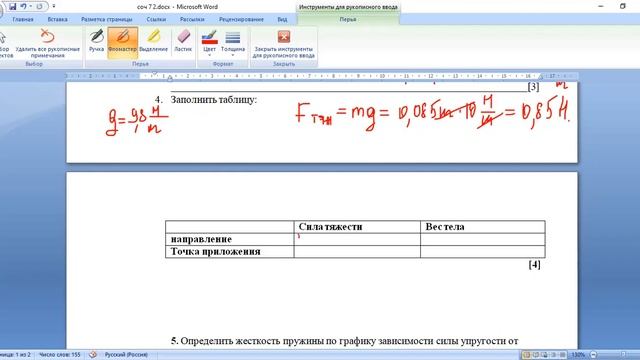This screenshot has height=360, width=640.
Task: Click Закрыть инструменты для рукописного ввода
Action: click(284, 44)
